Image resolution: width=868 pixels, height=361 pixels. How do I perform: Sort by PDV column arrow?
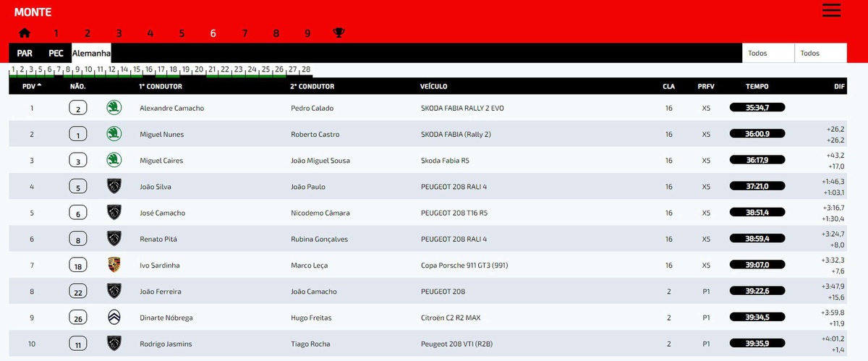point(39,86)
